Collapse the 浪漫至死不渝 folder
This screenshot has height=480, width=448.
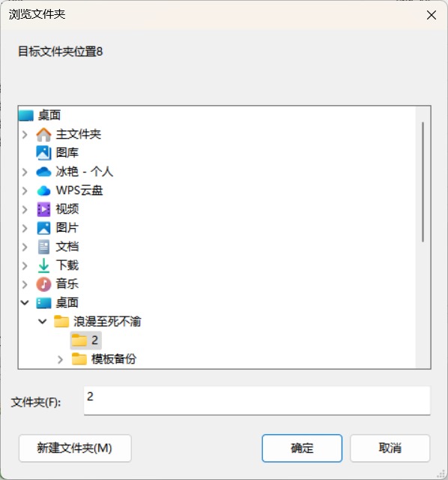43,322
